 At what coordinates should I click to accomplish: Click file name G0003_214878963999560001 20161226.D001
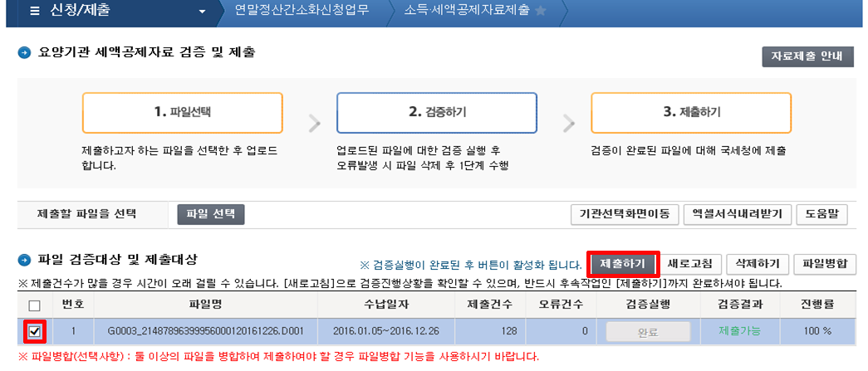[205, 332]
